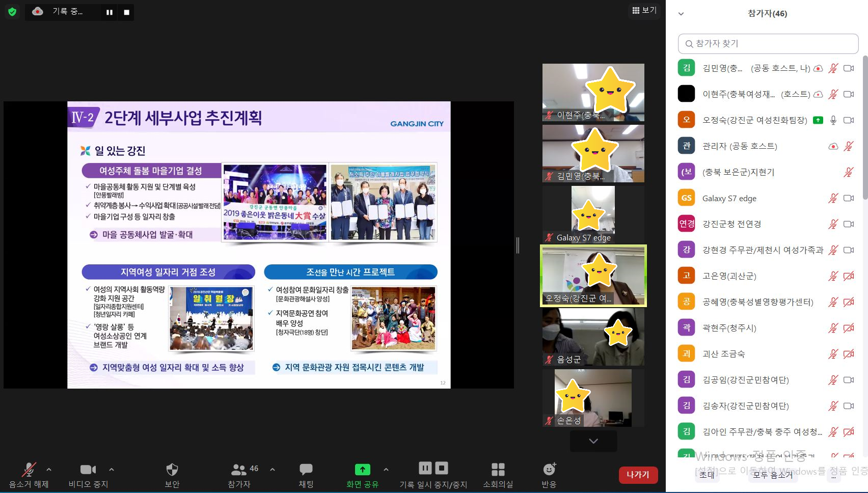868x493 pixels.
Task: Collapse the video thumbnail strip
Action: pyautogui.click(x=592, y=441)
